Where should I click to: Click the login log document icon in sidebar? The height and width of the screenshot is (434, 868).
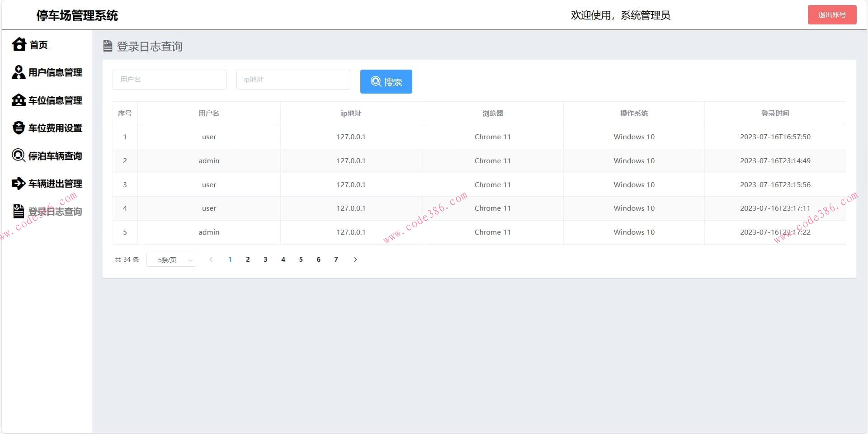point(18,211)
